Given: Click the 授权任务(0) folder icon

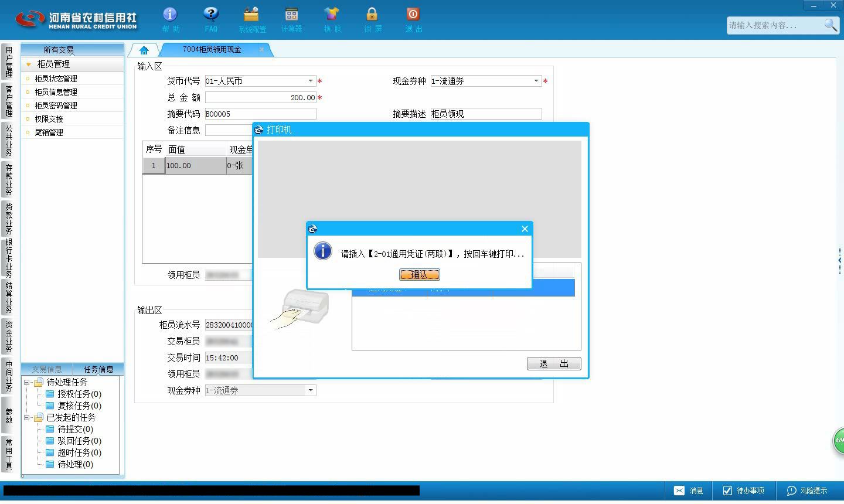Looking at the screenshot, I should (50, 394).
